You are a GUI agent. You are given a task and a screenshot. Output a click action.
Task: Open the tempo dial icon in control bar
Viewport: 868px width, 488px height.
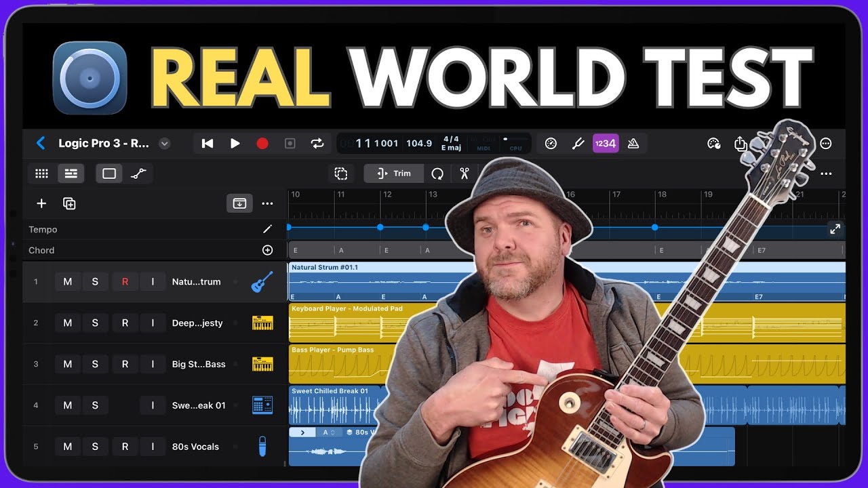tap(551, 144)
